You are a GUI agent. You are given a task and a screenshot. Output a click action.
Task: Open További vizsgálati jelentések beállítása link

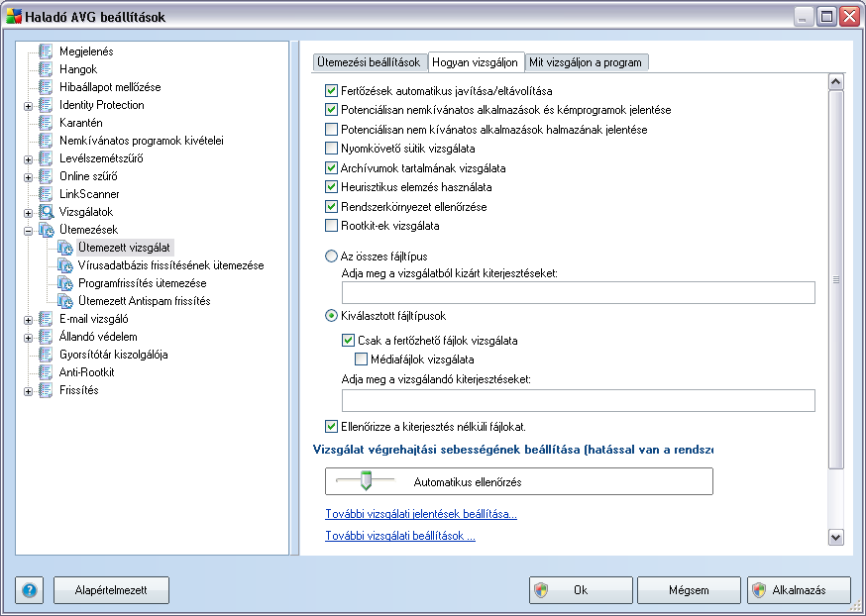421,514
